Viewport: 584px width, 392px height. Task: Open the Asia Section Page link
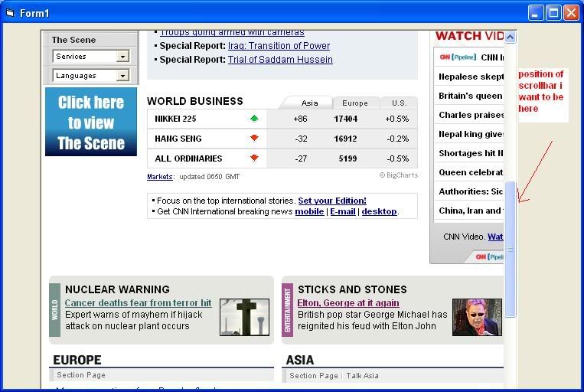pos(314,376)
